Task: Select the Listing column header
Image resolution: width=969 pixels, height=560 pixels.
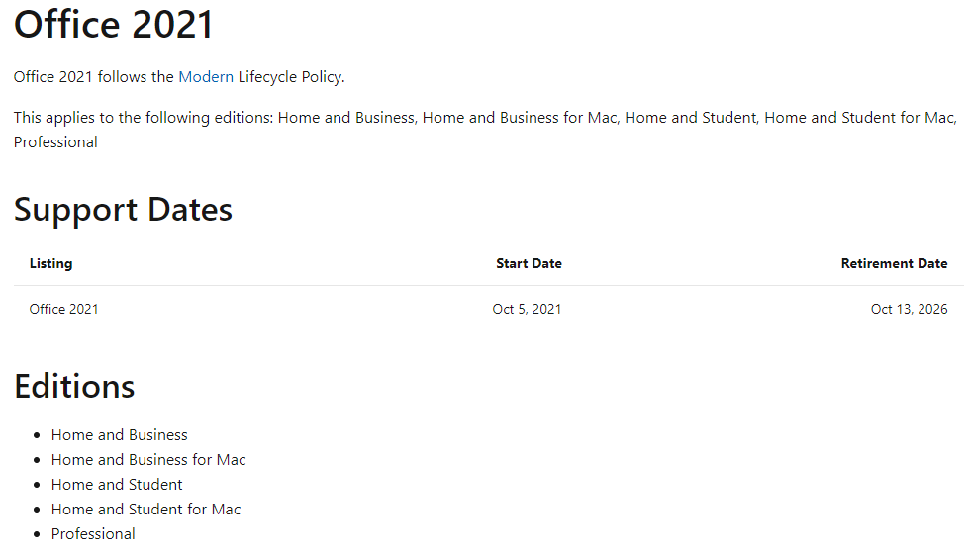Action: [x=50, y=263]
